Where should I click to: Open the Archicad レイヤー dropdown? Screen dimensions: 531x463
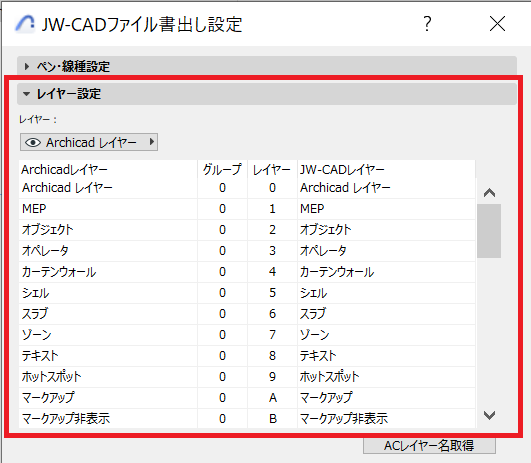[89, 142]
